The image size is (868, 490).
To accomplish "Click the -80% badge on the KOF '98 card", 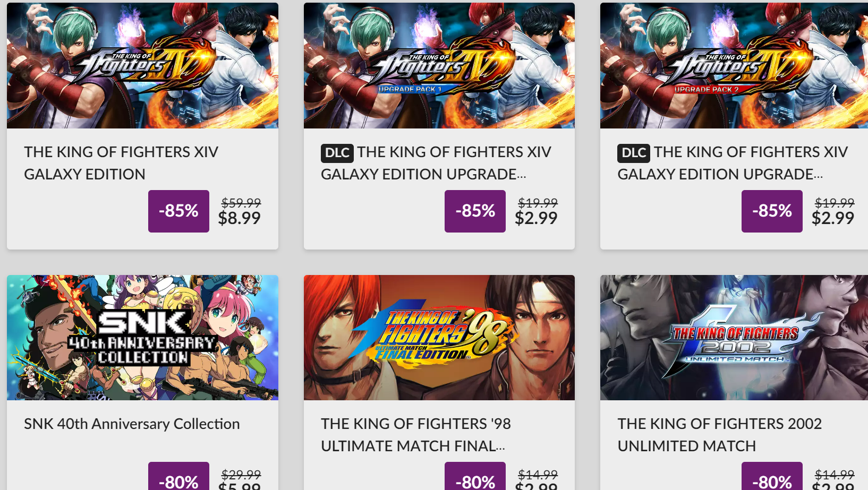I will tap(475, 479).
